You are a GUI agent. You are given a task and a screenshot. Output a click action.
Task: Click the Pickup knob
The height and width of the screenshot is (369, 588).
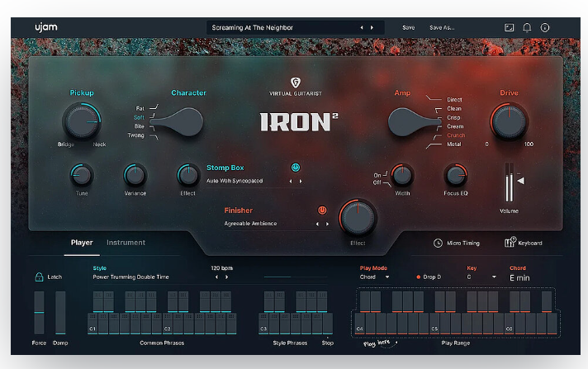[82, 121]
